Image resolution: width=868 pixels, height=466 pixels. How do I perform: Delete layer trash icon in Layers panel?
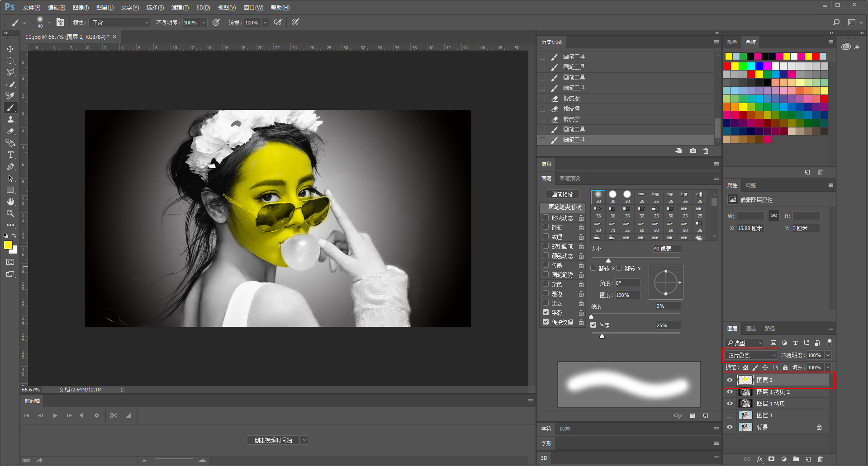(821, 459)
